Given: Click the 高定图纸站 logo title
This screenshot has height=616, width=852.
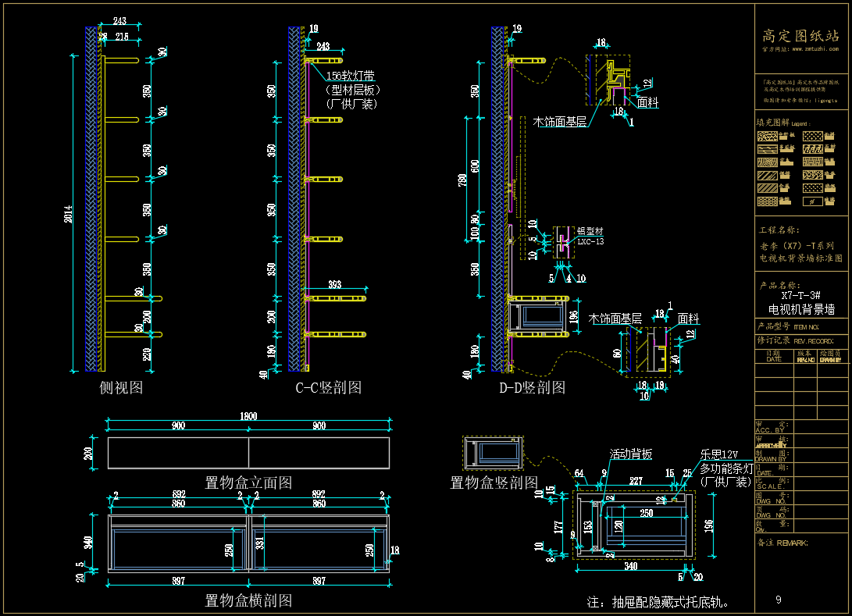Looking at the screenshot, I should click(x=800, y=35).
